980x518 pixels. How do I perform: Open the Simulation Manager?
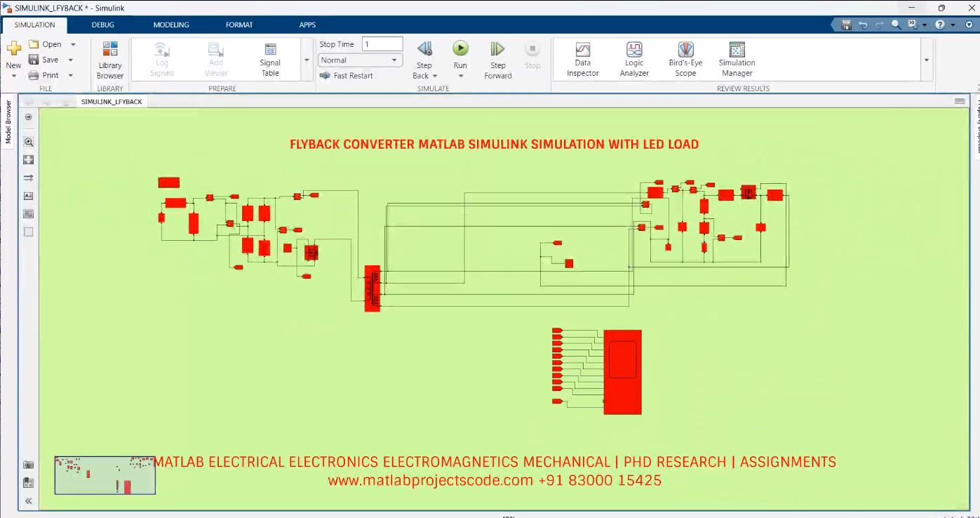click(736, 59)
